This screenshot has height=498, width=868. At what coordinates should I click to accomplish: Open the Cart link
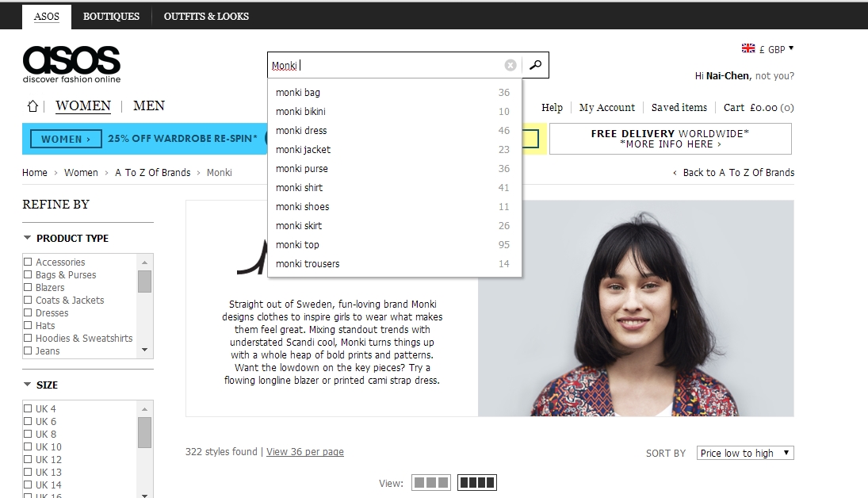759,108
